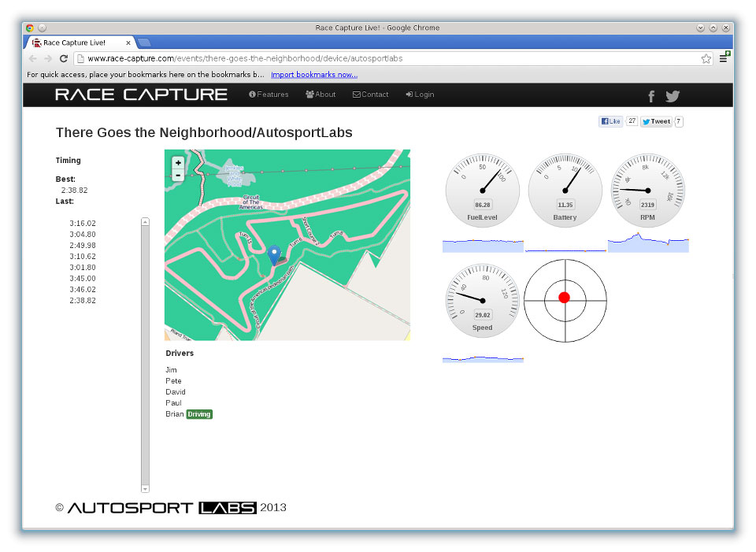This screenshot has height=552, width=756.
Task: Click the Tweet button
Action: (x=656, y=121)
